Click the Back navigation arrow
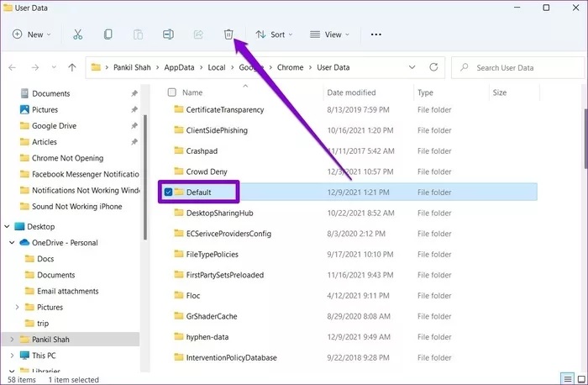This screenshot has width=588, height=385. [x=13, y=67]
